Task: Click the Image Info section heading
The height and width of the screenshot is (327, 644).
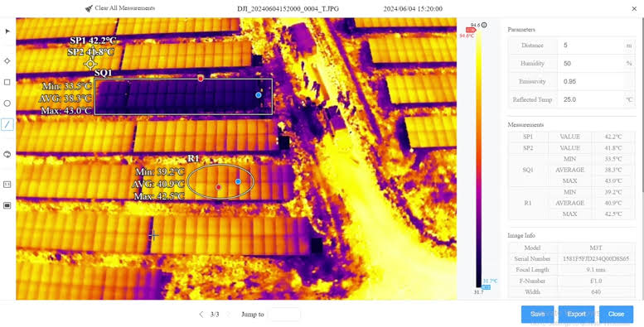Action: [x=521, y=235]
